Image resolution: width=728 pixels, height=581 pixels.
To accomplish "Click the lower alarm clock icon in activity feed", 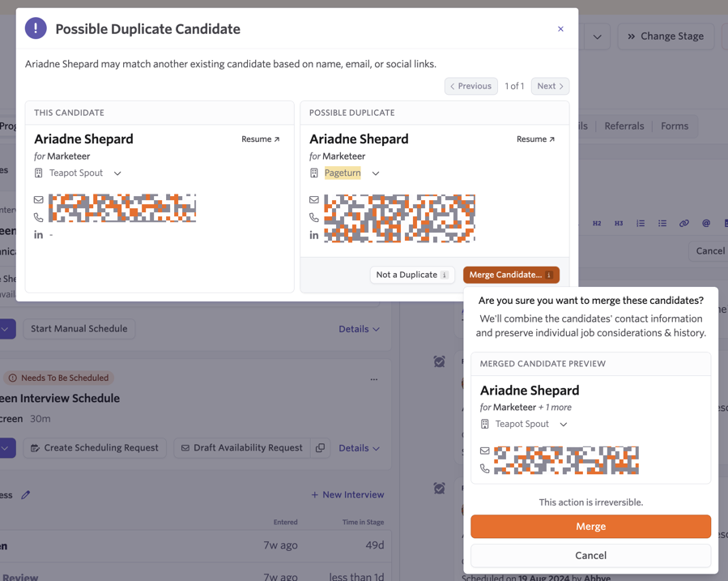I will pyautogui.click(x=439, y=488).
